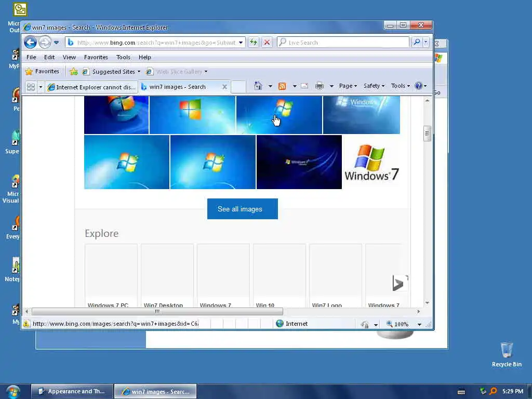Image resolution: width=532 pixels, height=399 pixels.
Task: Open Web Slice Gallery link
Action: [177, 72]
